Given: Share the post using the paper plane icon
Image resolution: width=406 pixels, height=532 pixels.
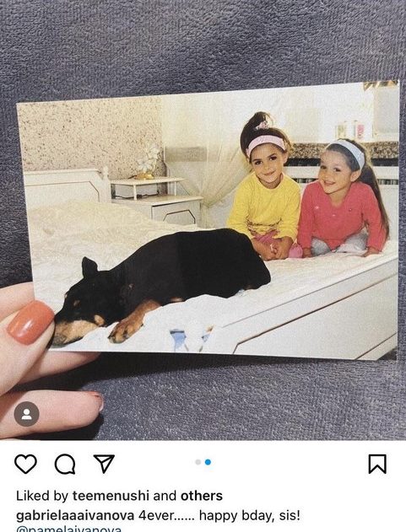Looking at the screenshot, I should pos(104,464).
